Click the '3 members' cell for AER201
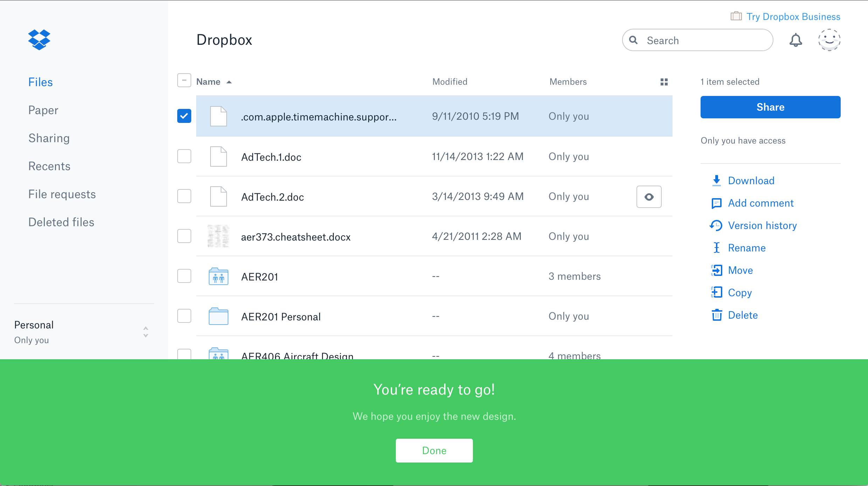The image size is (868, 486). (574, 276)
